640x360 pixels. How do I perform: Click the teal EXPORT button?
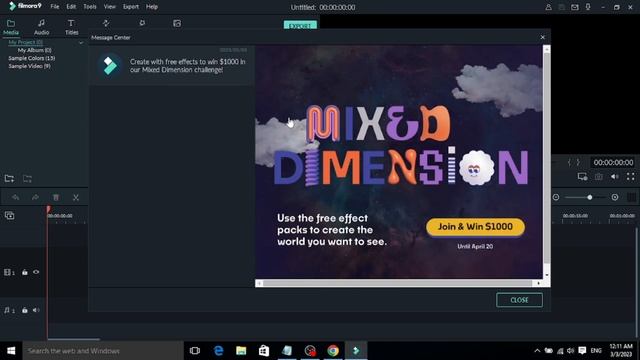[300, 25]
